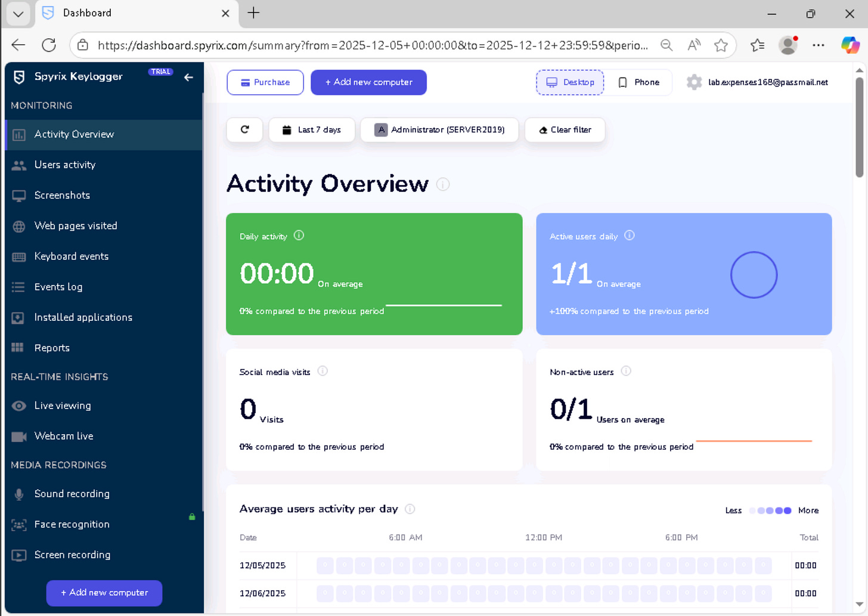Click the Active users daily info icon
The height and width of the screenshot is (616, 868).
pos(630,236)
